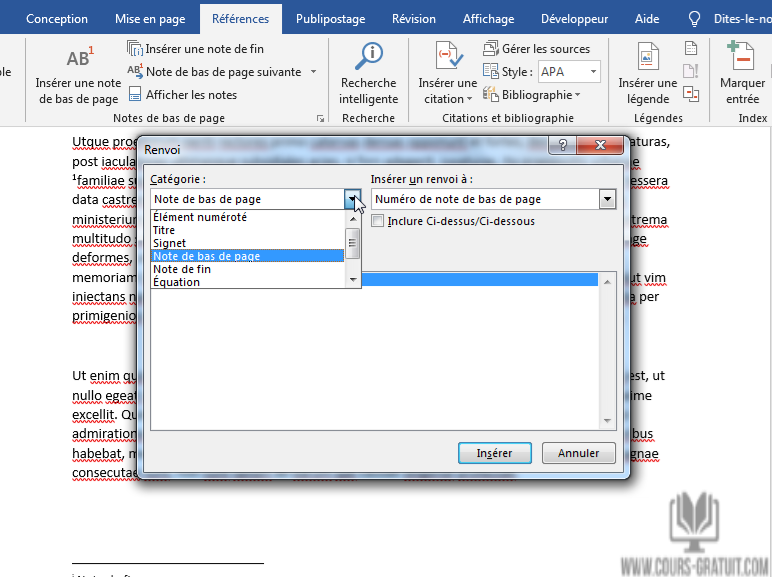Image resolution: width=772 pixels, height=577 pixels.
Task: Click Insérer une citation icon
Action: pyautogui.click(x=447, y=58)
